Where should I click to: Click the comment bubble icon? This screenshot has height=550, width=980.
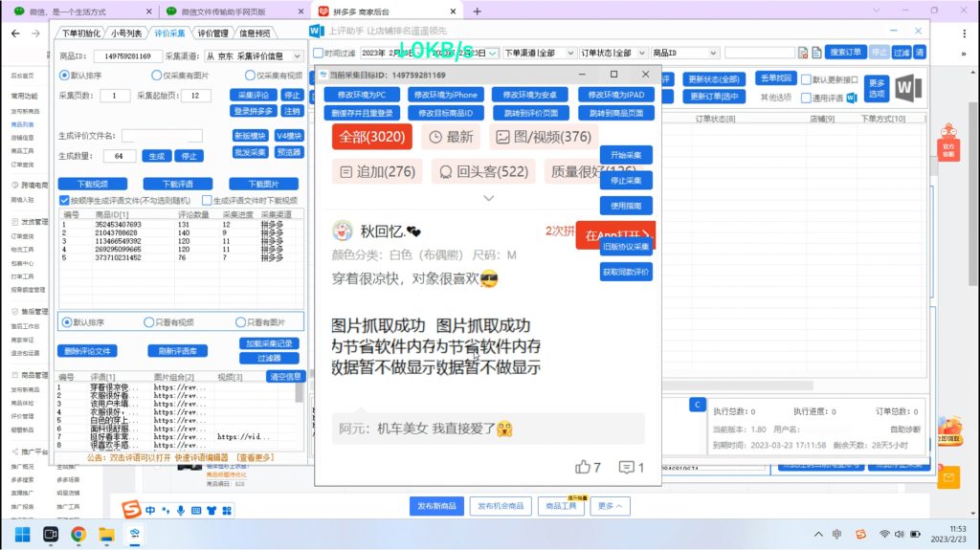pyautogui.click(x=626, y=467)
